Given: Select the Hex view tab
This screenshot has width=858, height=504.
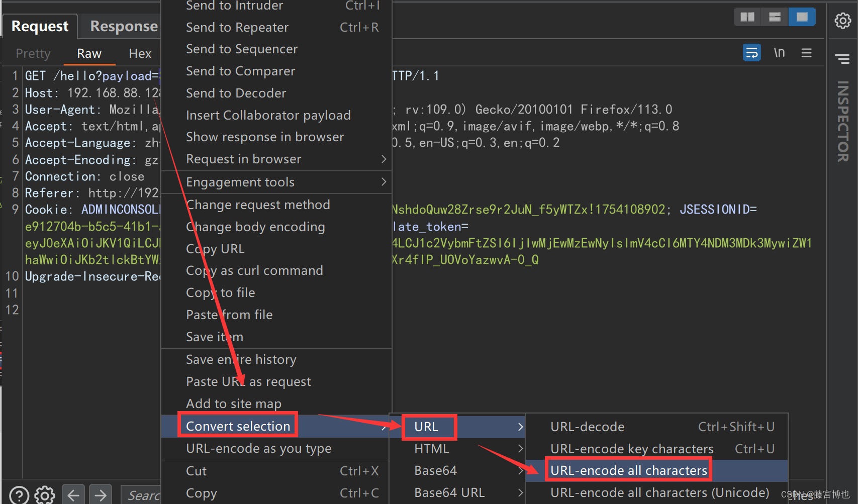Looking at the screenshot, I should click(140, 53).
